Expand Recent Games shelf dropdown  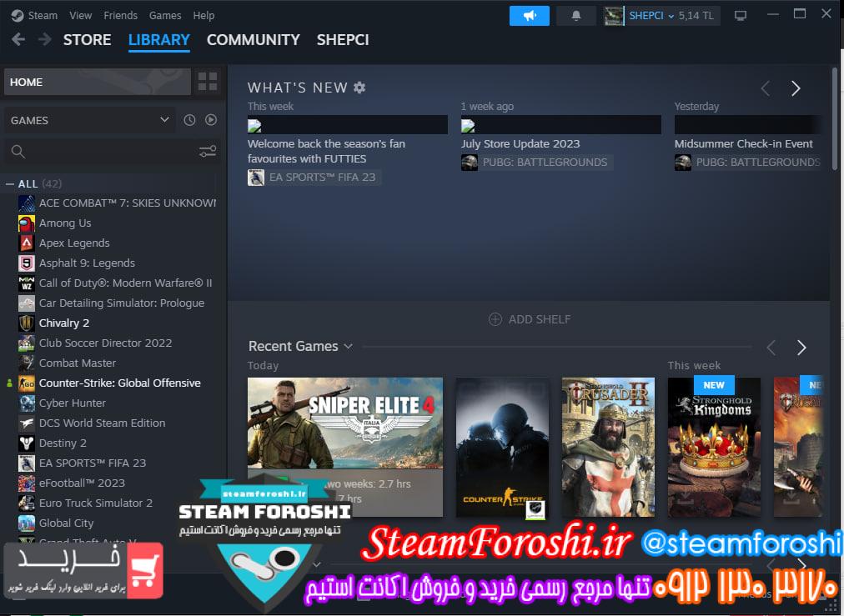349,346
